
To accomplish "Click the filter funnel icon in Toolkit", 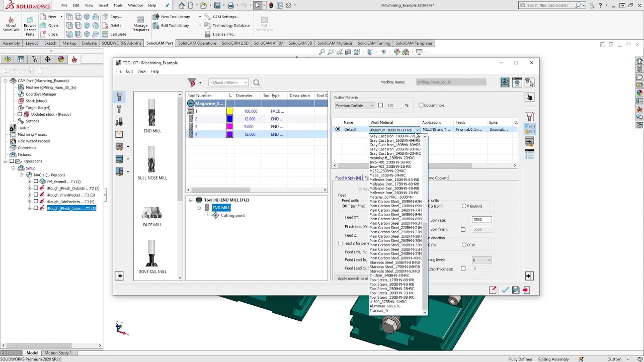I will tap(192, 82).
